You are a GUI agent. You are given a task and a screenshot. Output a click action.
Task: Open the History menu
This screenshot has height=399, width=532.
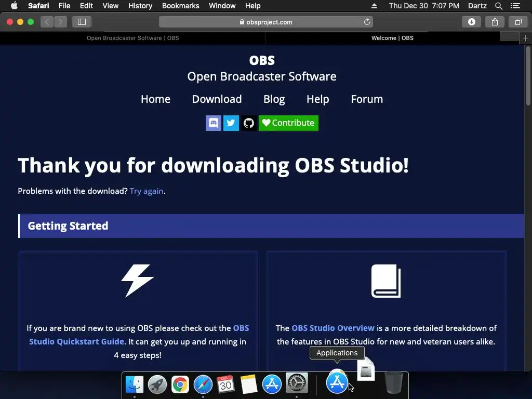(x=140, y=6)
